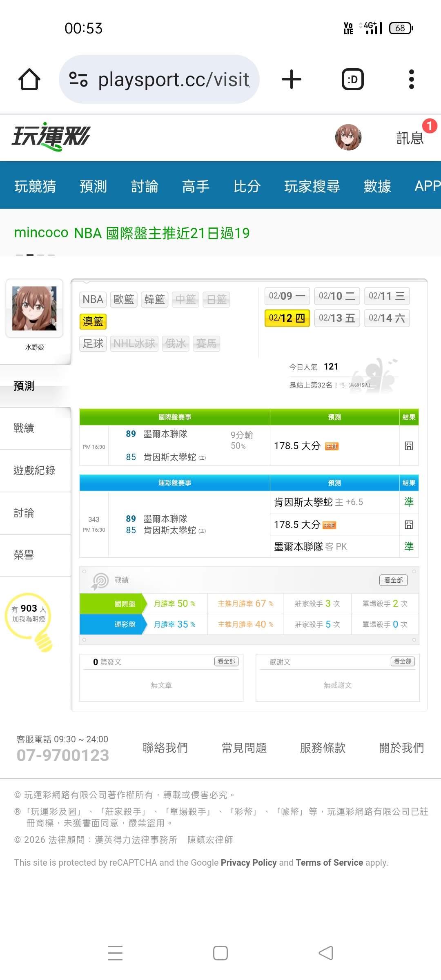Screen dimensions: 441x980
Task: Open sidebar 討論 section
Action: point(35,513)
